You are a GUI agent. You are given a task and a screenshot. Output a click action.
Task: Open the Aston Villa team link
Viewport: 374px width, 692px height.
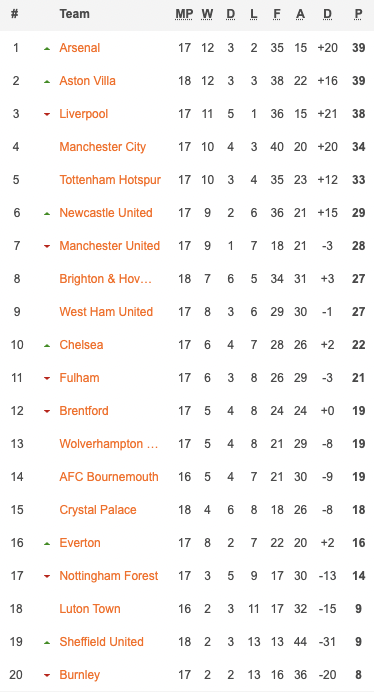(87, 81)
